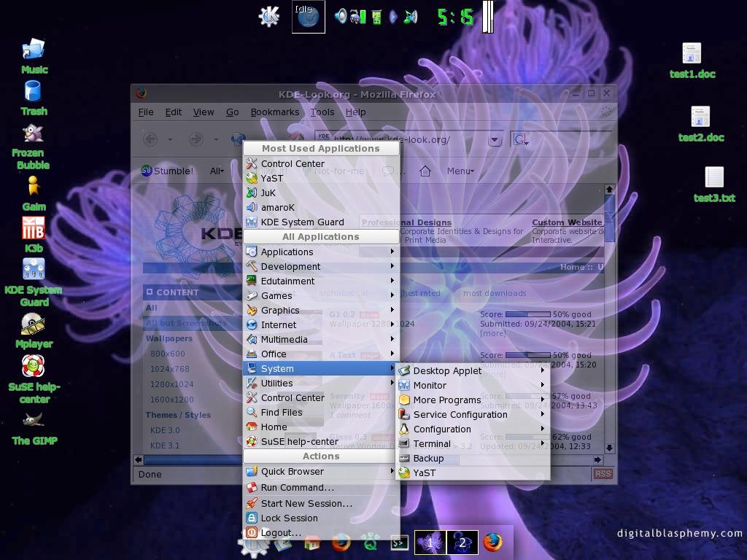Click the KDE K menu gear icon at top
Image resolution: width=747 pixels, height=560 pixels.
(x=268, y=17)
